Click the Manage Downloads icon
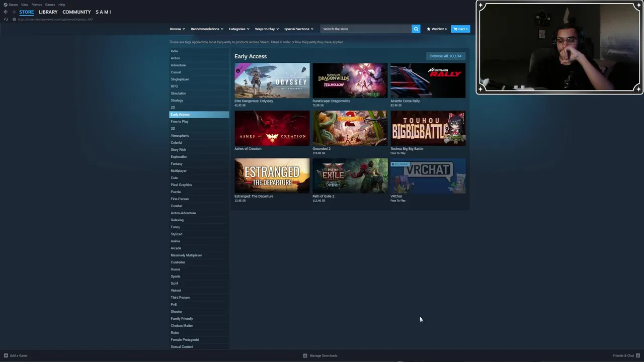The image size is (644, 362). coord(305,355)
